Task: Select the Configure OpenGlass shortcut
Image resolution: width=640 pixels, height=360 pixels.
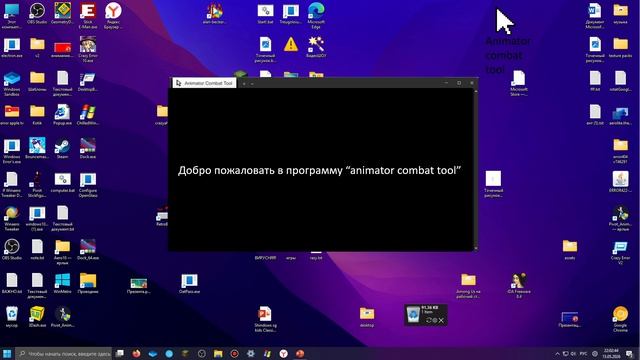Action: pos(88,184)
